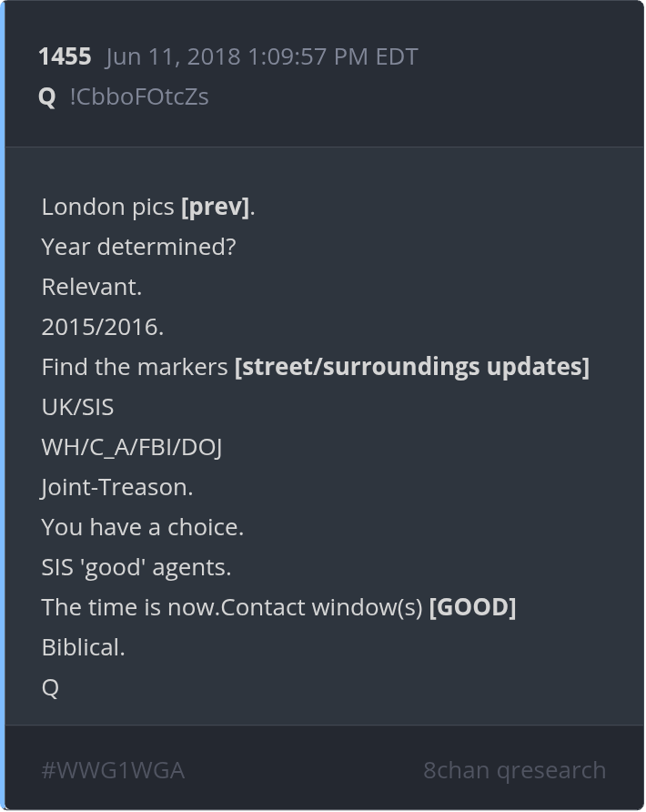
Task: Click the Q signature ending the post
Action: click(50, 687)
